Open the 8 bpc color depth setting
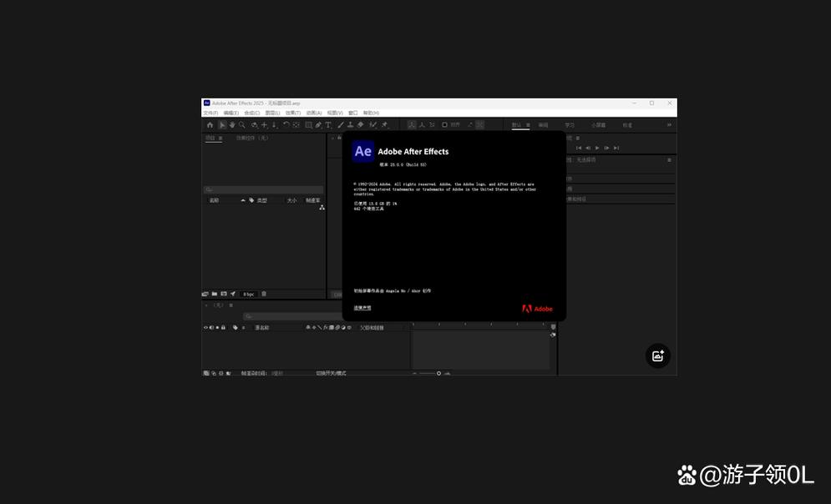This screenshot has height=504, width=831. point(248,294)
